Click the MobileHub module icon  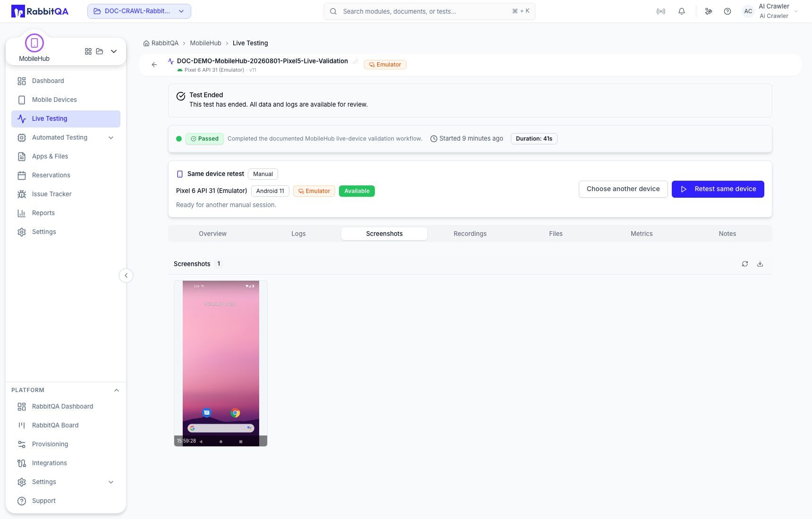point(34,43)
